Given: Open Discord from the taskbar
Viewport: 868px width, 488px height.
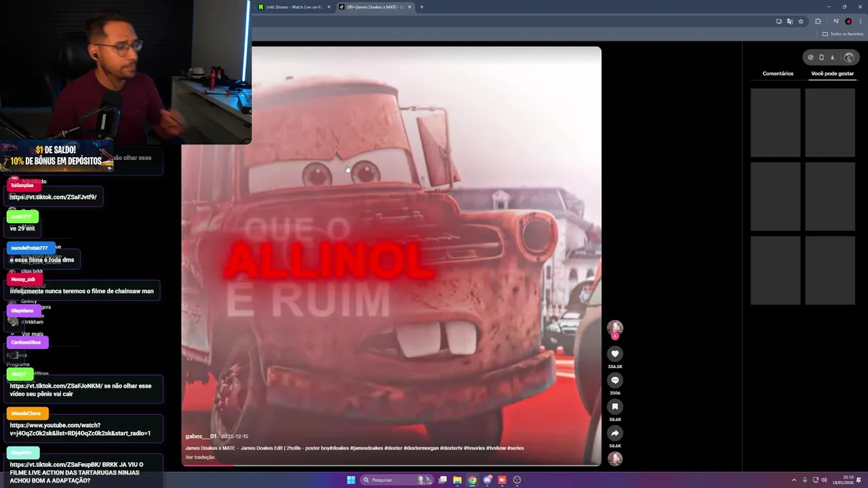Looking at the screenshot, I should (488, 480).
